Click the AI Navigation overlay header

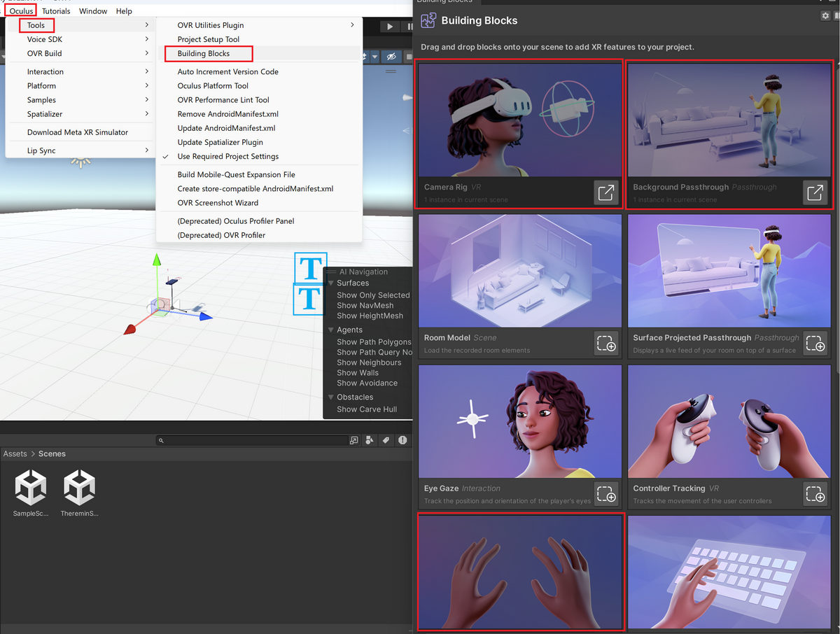coord(367,272)
